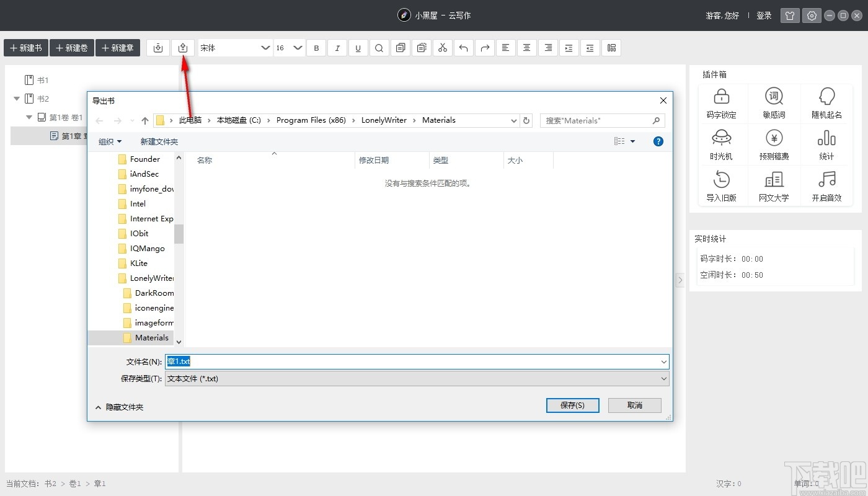The image size is (868, 496).
Task: Go up one folder level
Action: (145, 120)
